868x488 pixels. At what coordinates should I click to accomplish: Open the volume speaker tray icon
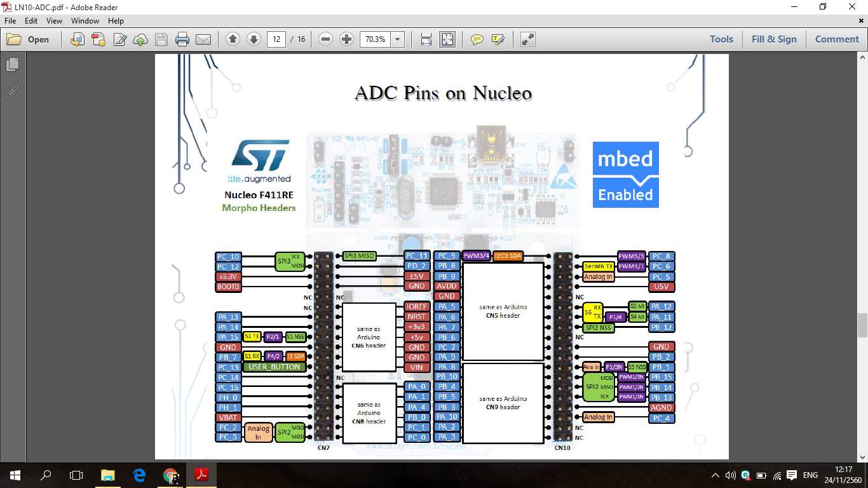coord(730,475)
